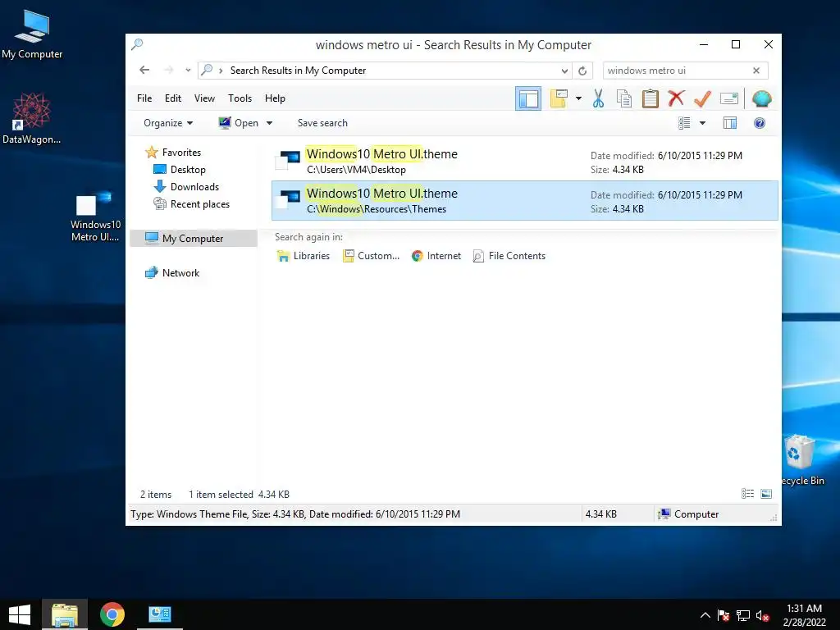The height and width of the screenshot is (630, 840).
Task: Click the address bar path text
Action: coord(298,71)
